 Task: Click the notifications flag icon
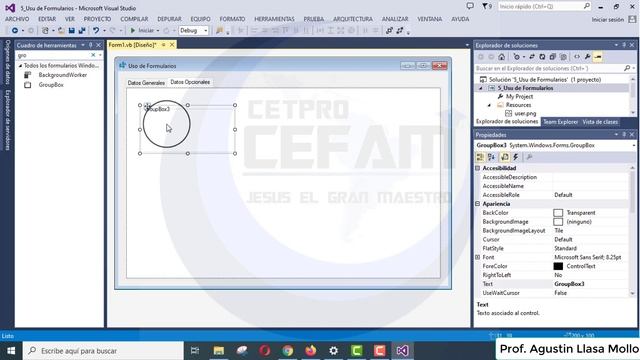[485, 6]
